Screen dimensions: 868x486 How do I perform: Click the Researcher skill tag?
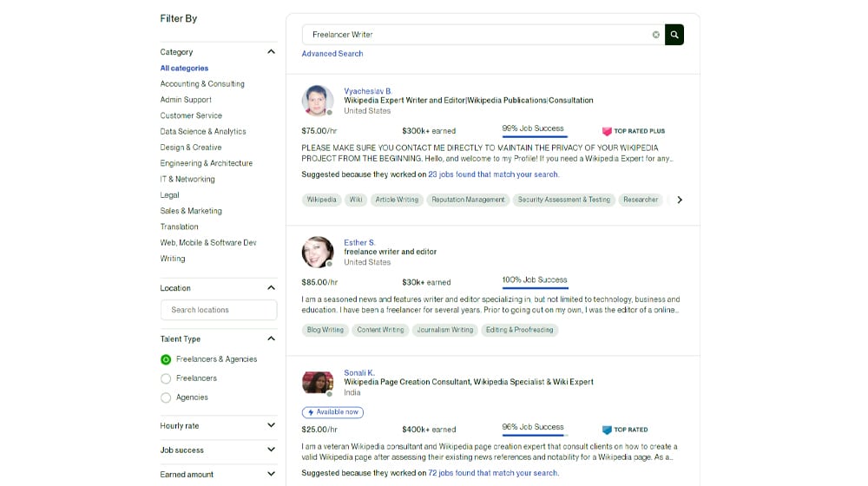point(641,200)
